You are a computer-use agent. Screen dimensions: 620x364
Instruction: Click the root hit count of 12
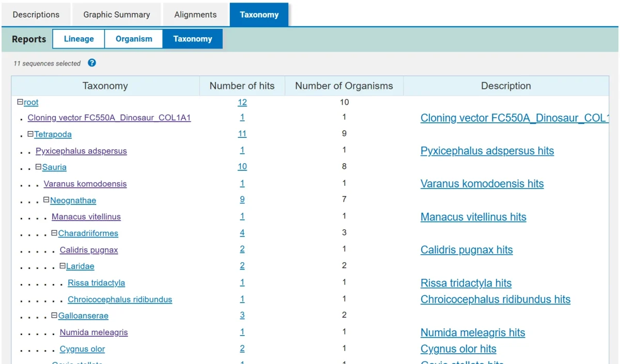242,102
